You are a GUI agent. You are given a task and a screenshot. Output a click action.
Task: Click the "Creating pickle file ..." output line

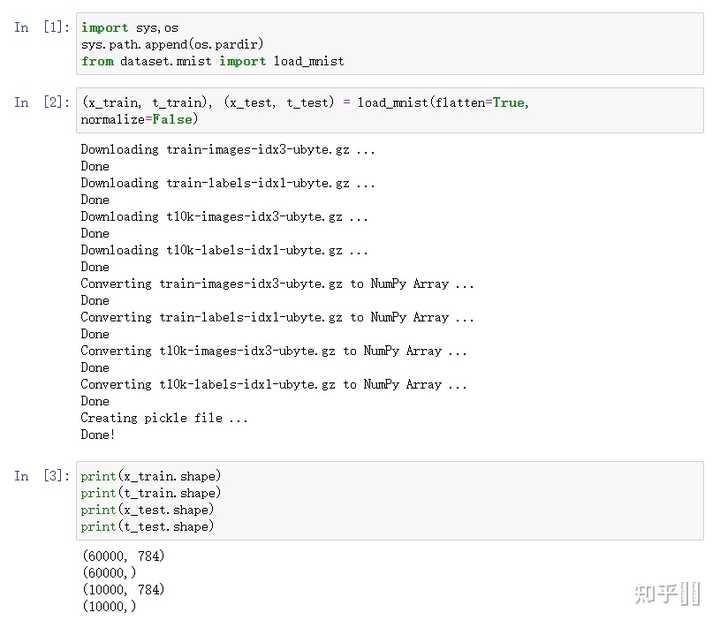pos(164,418)
